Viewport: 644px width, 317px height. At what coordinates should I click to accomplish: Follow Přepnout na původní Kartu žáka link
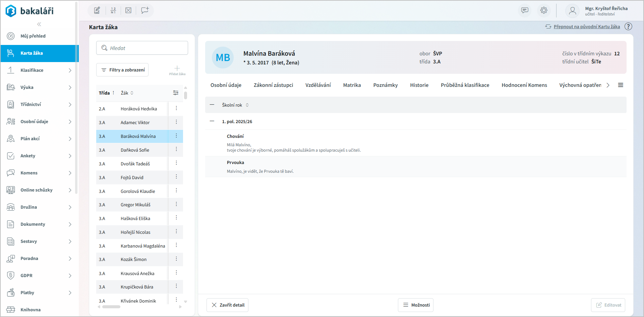point(586,27)
